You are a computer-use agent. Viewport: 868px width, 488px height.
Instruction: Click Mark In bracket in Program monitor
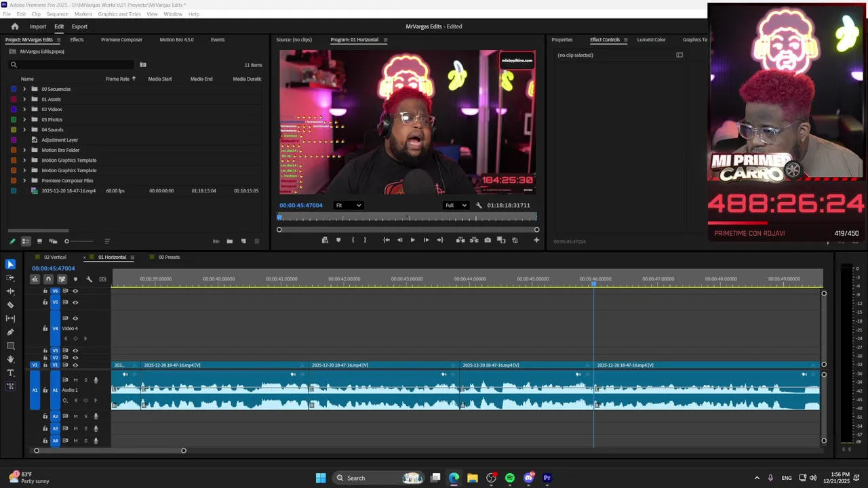click(353, 240)
